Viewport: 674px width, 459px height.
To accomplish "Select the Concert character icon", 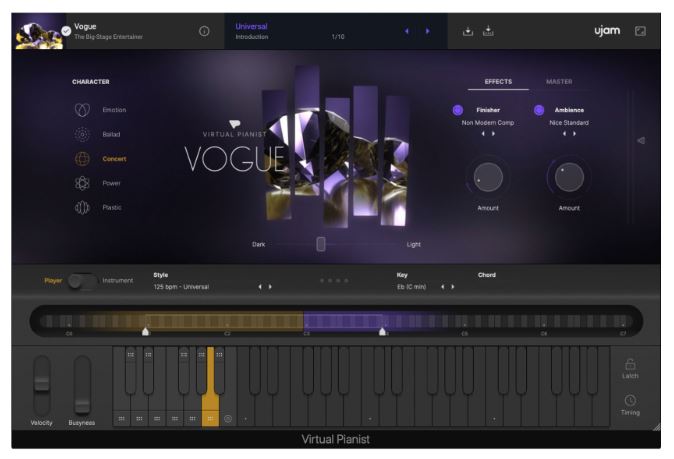I will [x=82, y=159].
